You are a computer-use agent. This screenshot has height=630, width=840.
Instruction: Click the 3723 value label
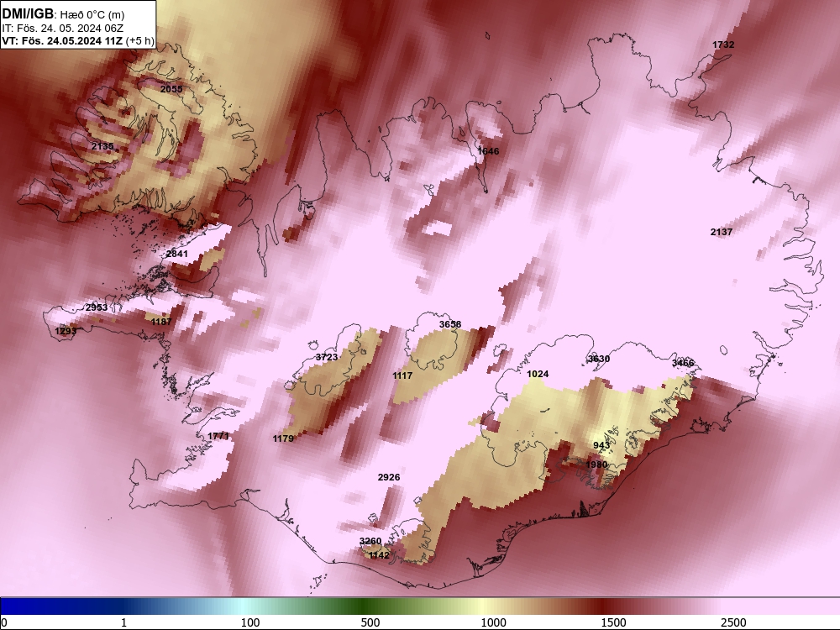[x=327, y=357]
